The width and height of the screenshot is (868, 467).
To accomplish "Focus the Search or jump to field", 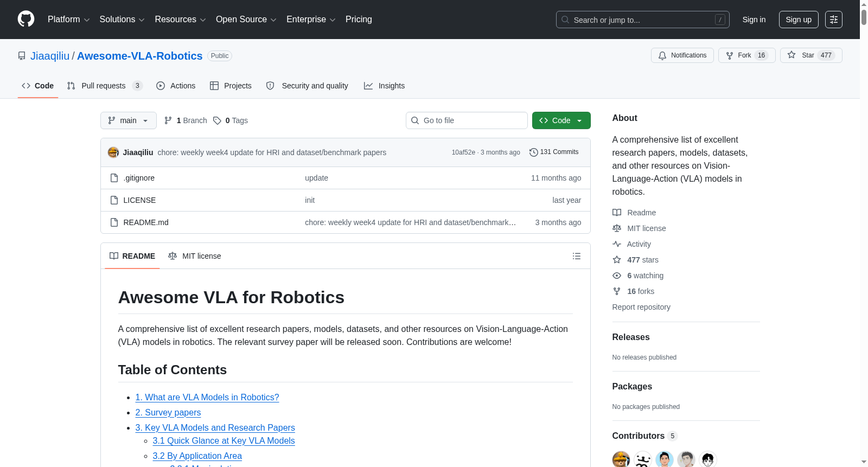I will click(x=643, y=20).
